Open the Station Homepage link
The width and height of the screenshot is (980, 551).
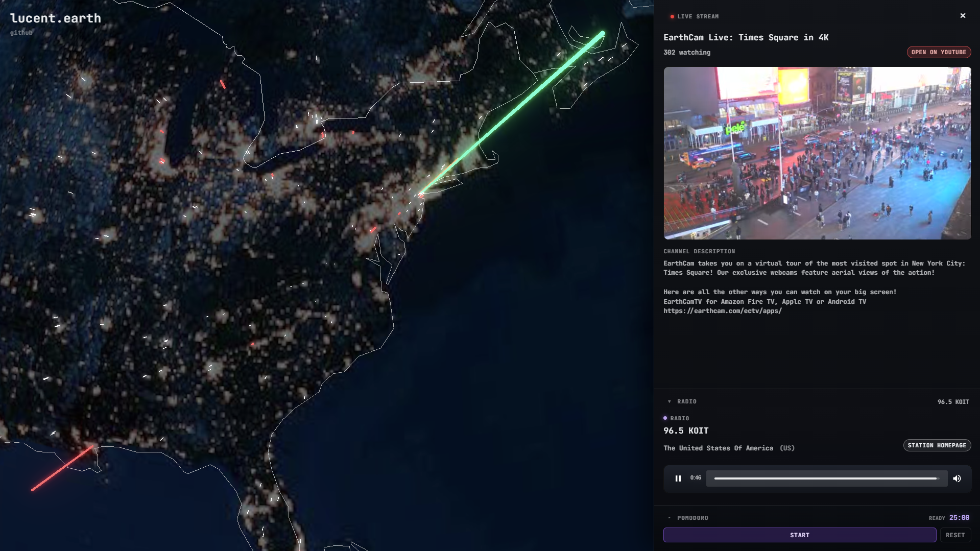(937, 445)
